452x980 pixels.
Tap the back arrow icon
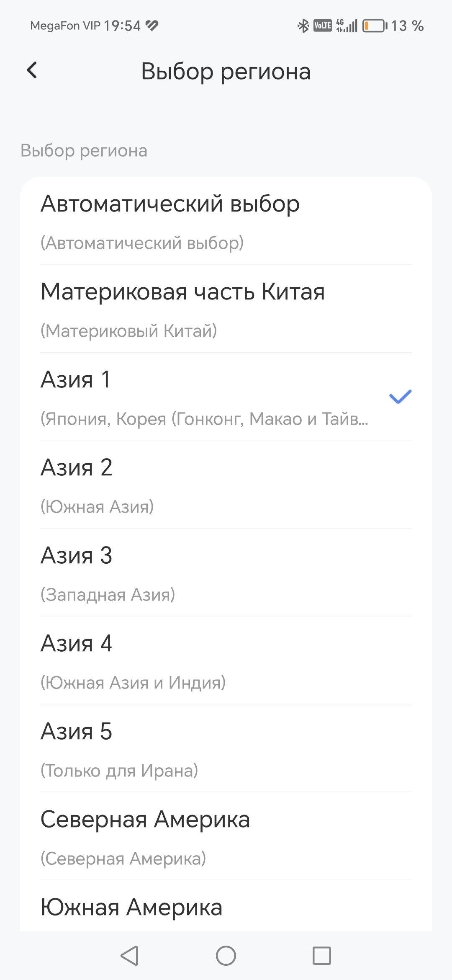point(32,70)
